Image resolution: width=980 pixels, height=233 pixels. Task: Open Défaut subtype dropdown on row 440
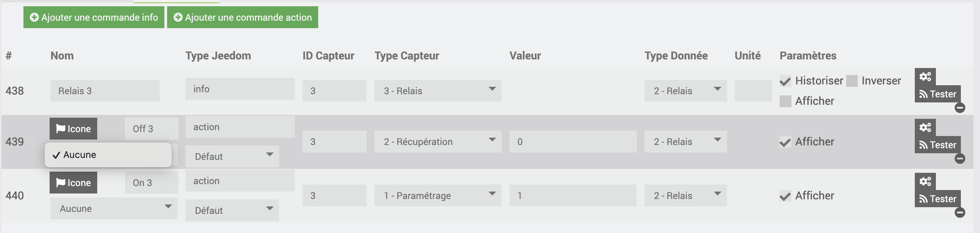pyautogui.click(x=232, y=210)
